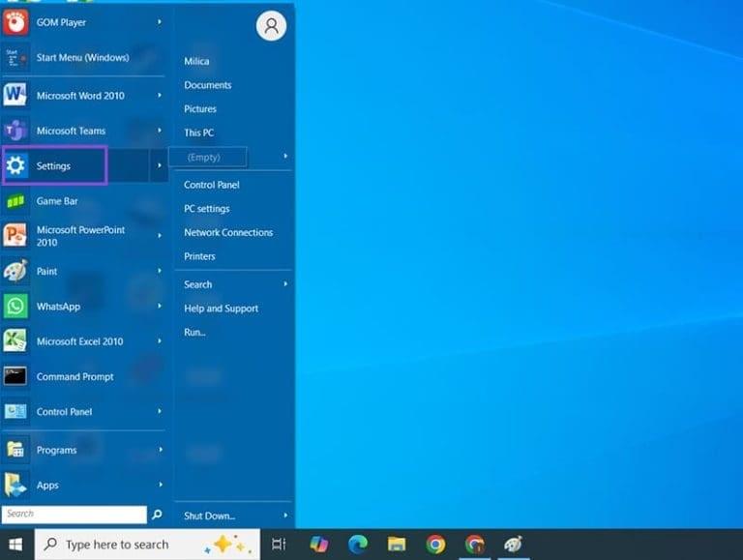Viewport: 743px width, 560px height.
Task: Open Microsoft Edge in taskbar
Action: tap(359, 544)
